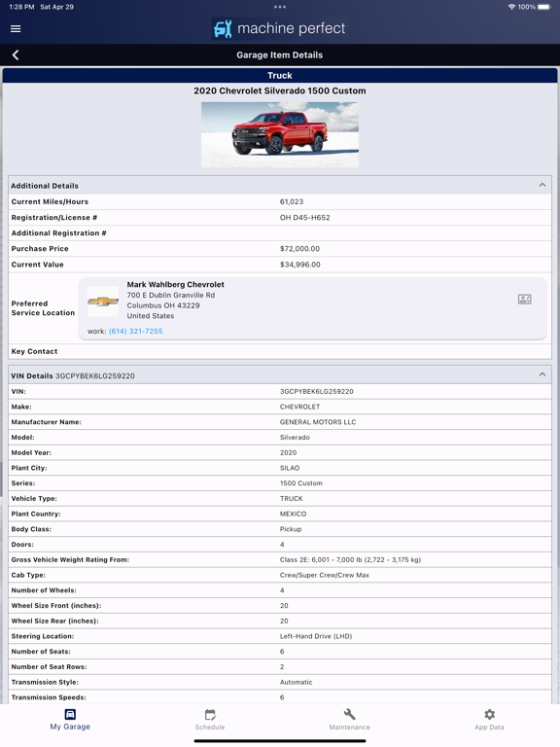Image resolution: width=560 pixels, height=747 pixels.
Task: Go back with the left arrow
Action: point(16,55)
